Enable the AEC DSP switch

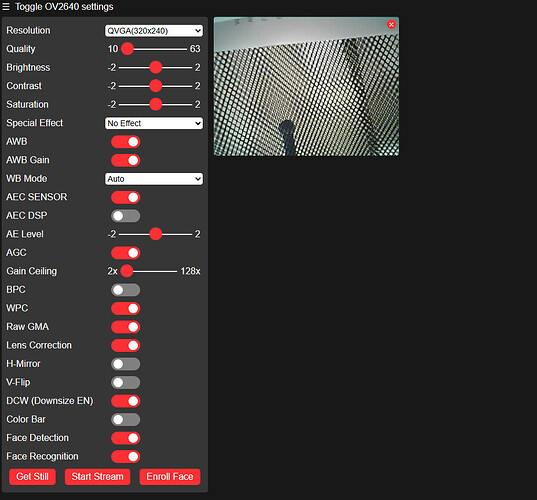pos(125,216)
